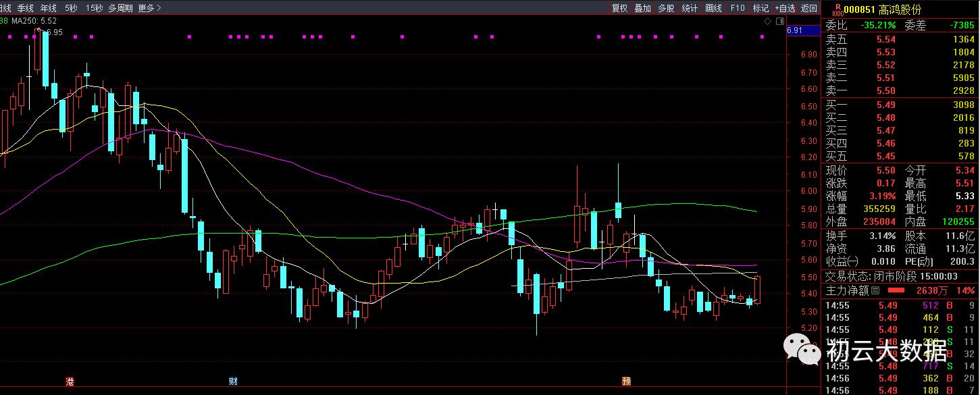
Task: Click the 买三 5.47 order row
Action: point(900,131)
